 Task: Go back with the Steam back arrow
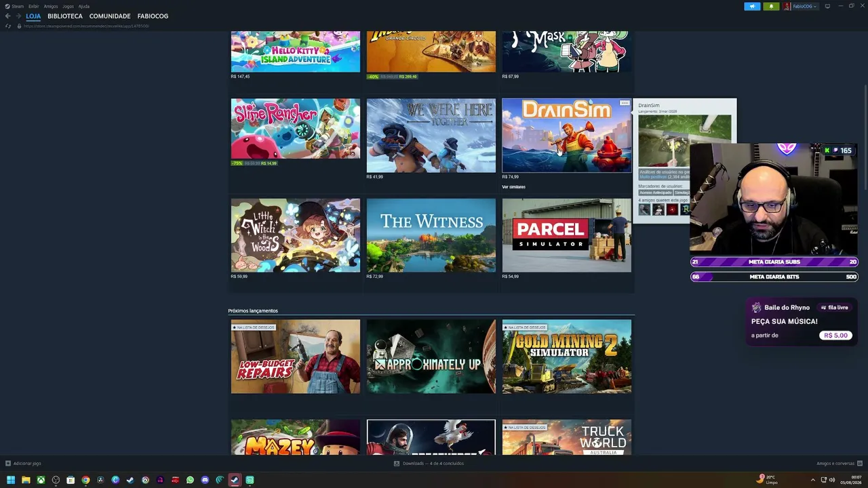point(7,16)
